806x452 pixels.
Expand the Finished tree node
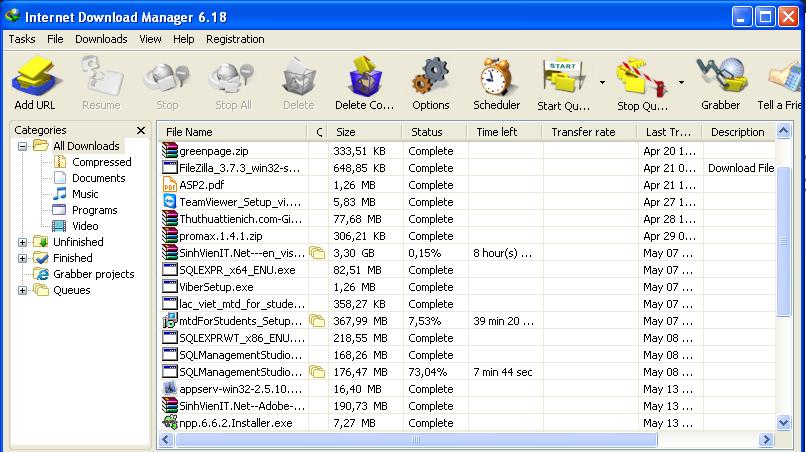click(22, 258)
